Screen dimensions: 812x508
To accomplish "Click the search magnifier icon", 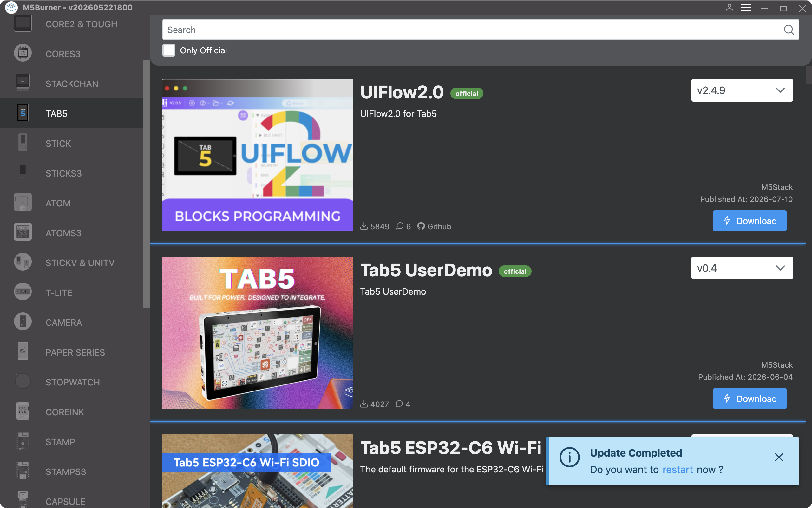I will pos(789,30).
